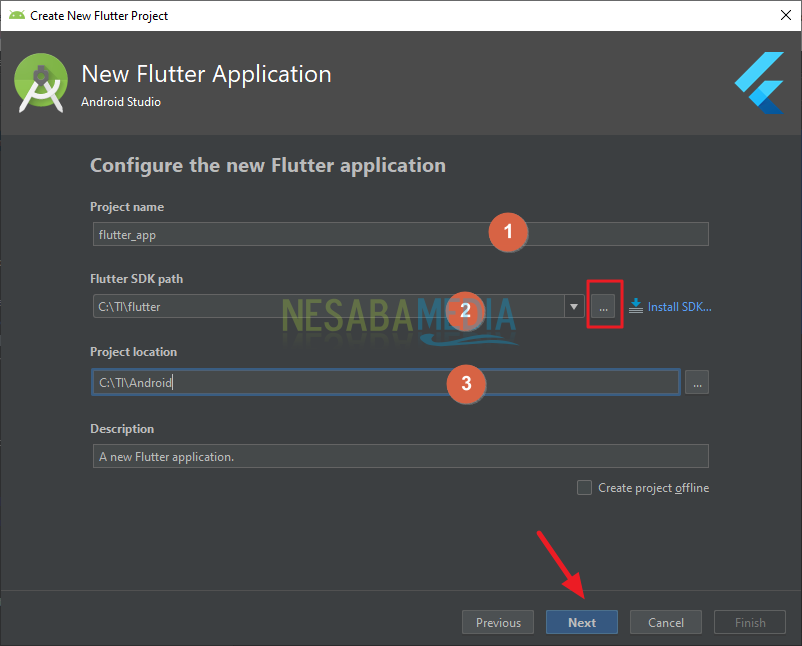802x646 pixels.
Task: Proceed with the Next button
Action: coord(582,622)
